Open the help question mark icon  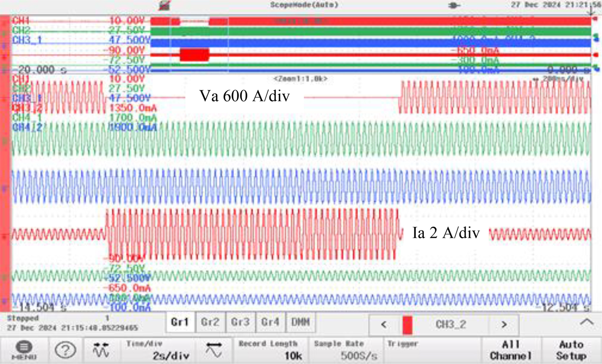click(65, 349)
